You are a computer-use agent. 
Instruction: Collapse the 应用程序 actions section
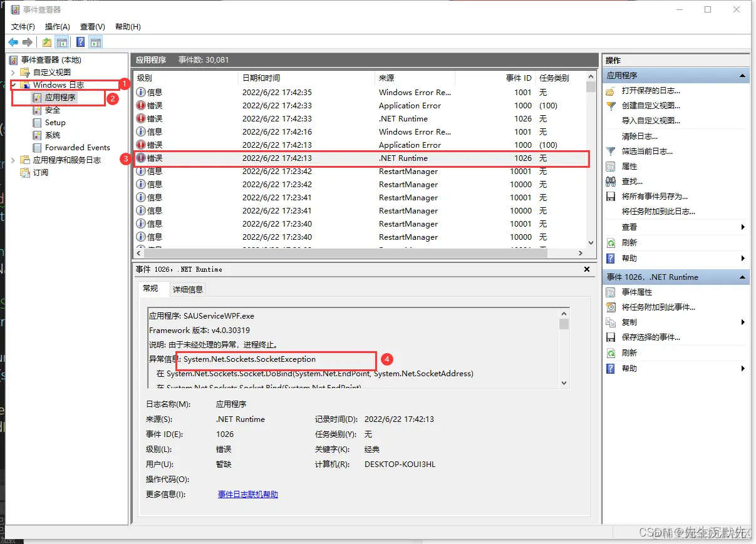click(x=743, y=76)
